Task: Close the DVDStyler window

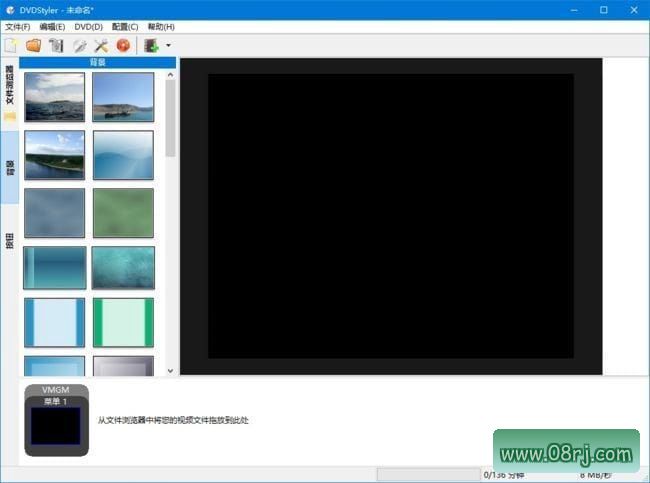Action: [x=634, y=10]
